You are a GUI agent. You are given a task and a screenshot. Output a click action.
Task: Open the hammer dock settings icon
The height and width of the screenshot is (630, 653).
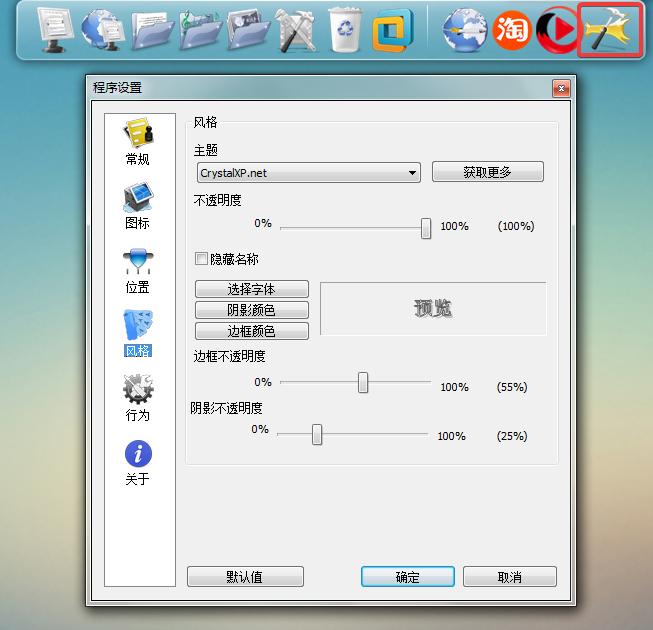610,30
